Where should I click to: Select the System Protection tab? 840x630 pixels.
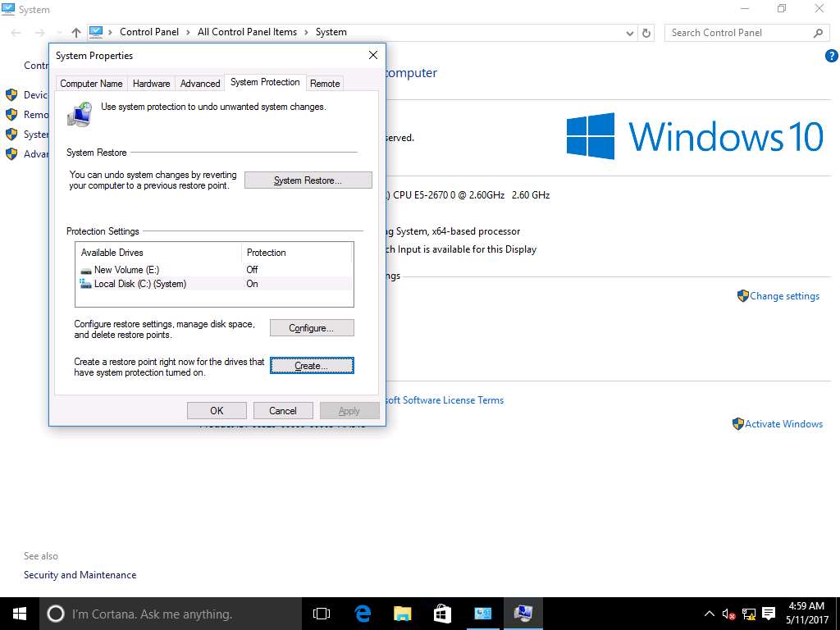pyautogui.click(x=265, y=82)
